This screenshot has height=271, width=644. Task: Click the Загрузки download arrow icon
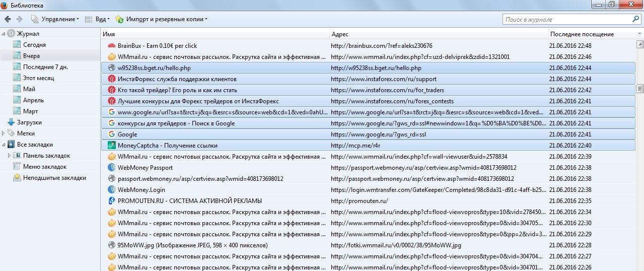11,122
